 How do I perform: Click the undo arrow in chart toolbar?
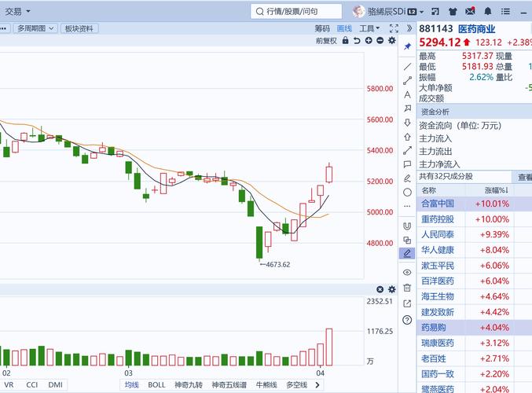pos(357,41)
